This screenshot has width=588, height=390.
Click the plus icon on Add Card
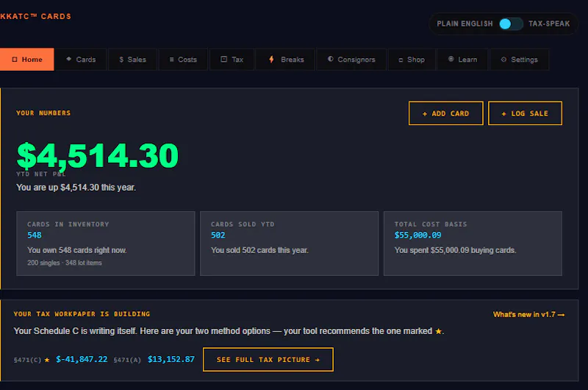(x=425, y=114)
